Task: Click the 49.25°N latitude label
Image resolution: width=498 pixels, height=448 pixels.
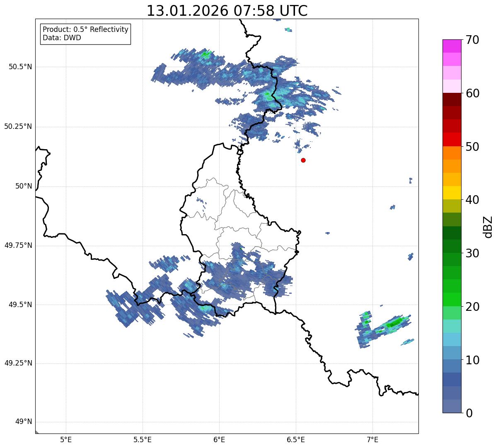Action: click(18, 363)
